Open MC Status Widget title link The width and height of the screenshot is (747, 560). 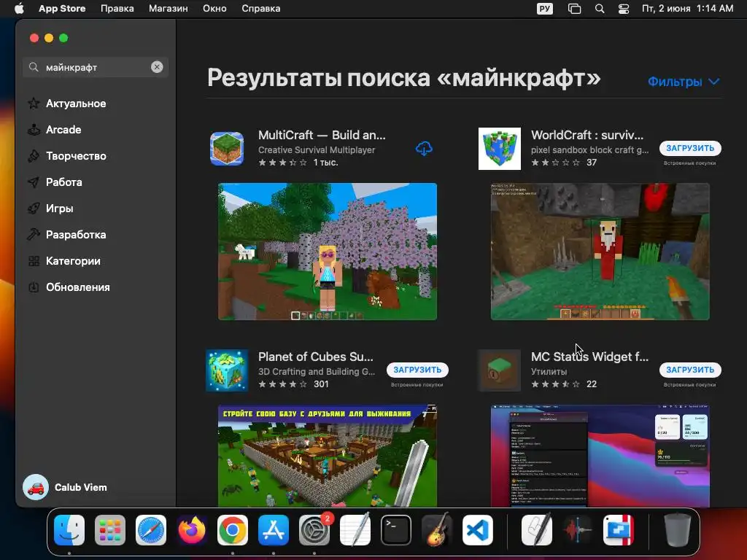click(589, 357)
